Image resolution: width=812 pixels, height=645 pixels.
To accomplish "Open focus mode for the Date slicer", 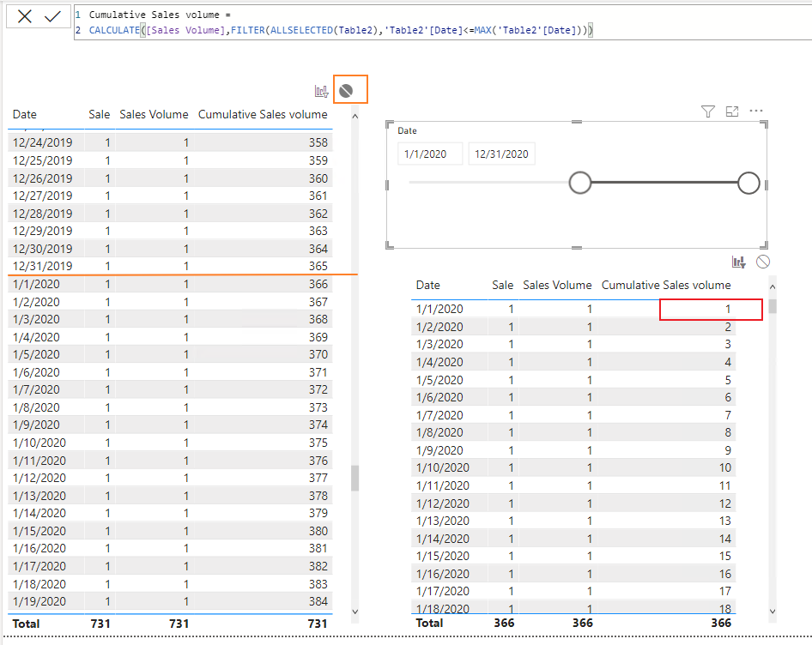I will pos(731,112).
